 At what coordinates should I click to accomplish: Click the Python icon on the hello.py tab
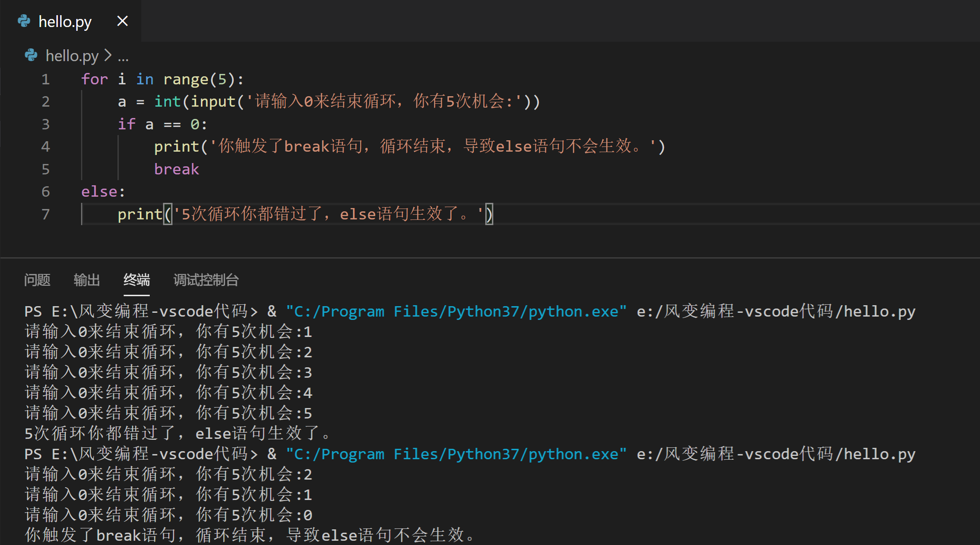(x=23, y=21)
